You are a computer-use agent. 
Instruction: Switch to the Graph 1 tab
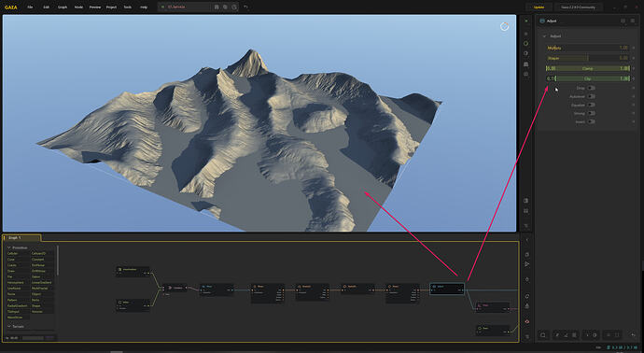[x=21, y=237]
